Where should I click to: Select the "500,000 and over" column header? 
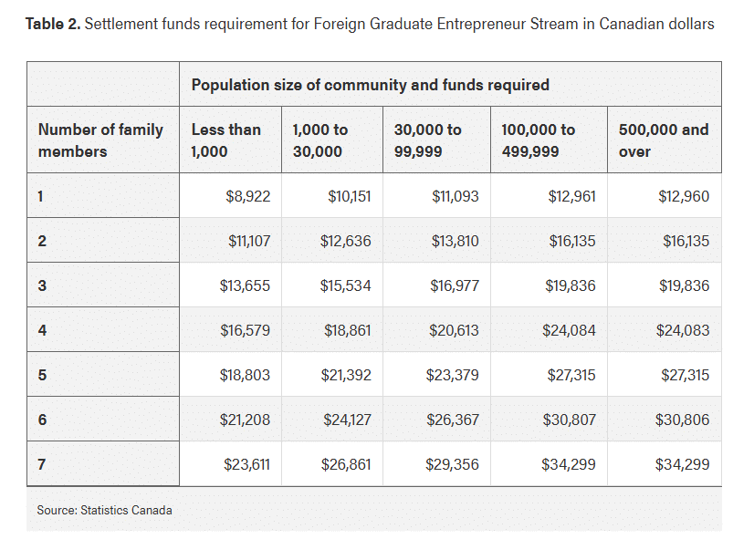pos(663,140)
